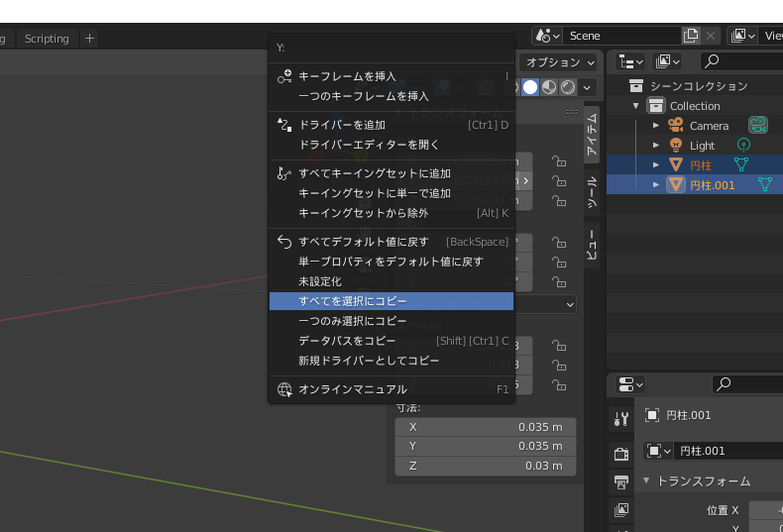The image size is (783, 532).
Task: Edit dimensions Y field 0.035 m
Action: (x=486, y=446)
